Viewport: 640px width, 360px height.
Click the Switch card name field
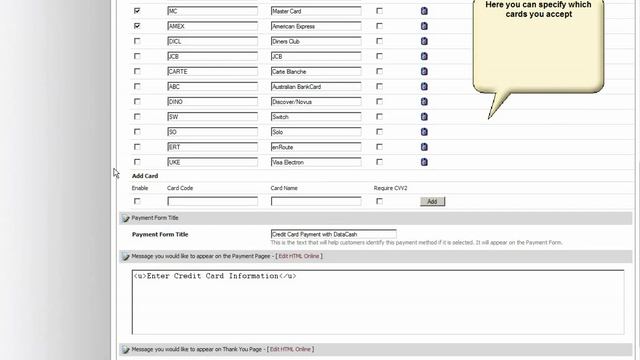point(316,117)
